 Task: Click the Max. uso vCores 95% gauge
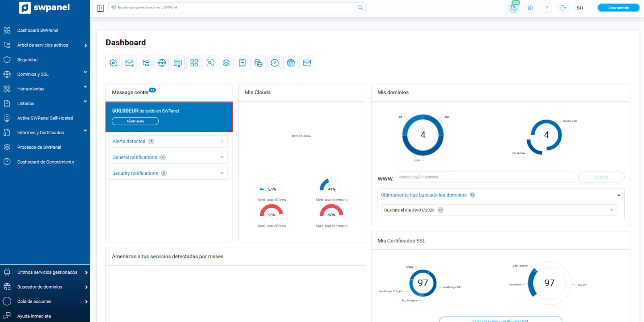click(x=272, y=211)
